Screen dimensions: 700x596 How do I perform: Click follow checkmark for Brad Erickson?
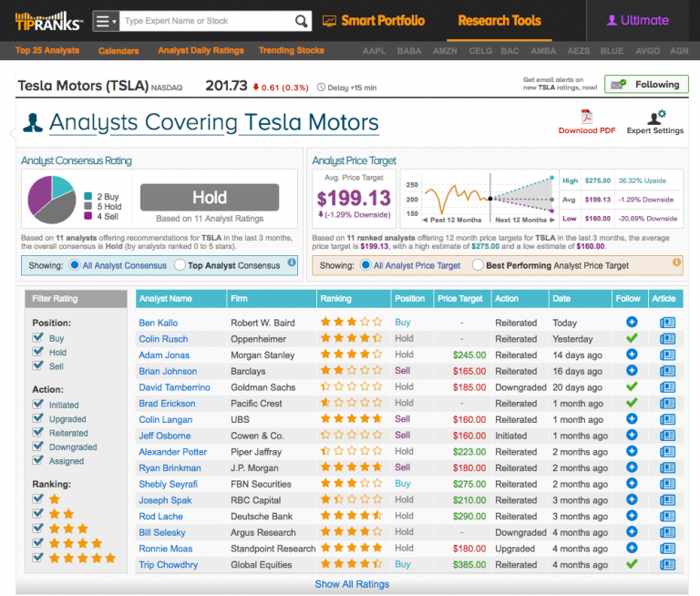[632, 403]
